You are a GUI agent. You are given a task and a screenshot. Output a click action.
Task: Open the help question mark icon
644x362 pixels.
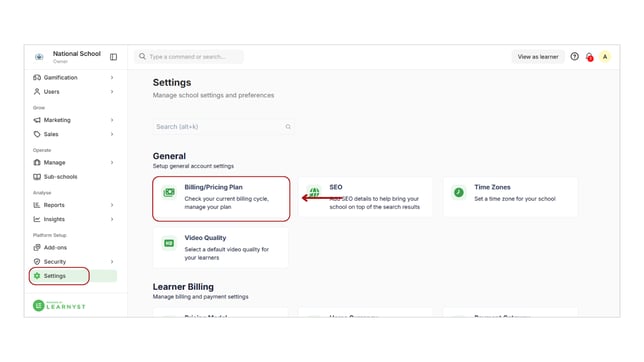(x=575, y=56)
